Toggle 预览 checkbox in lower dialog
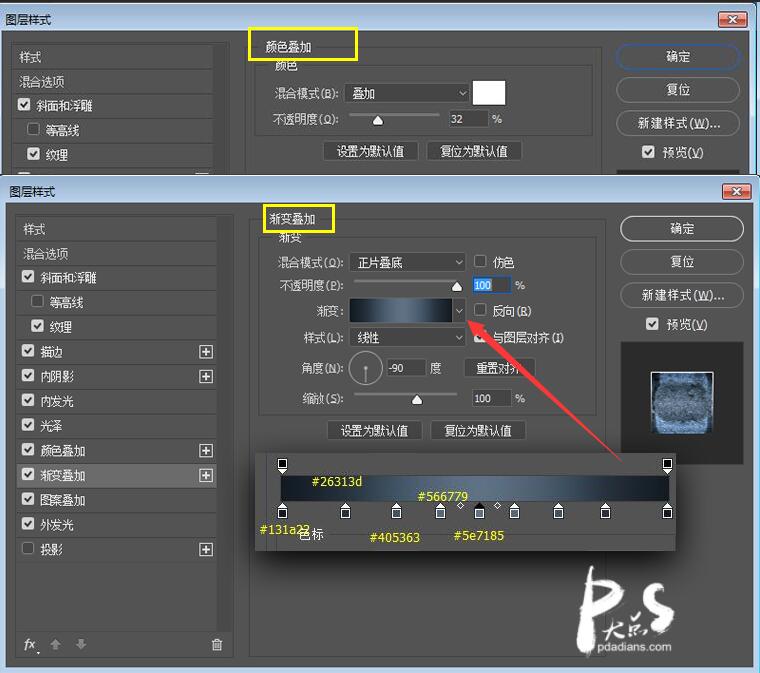This screenshot has height=673, width=760. tap(652, 324)
